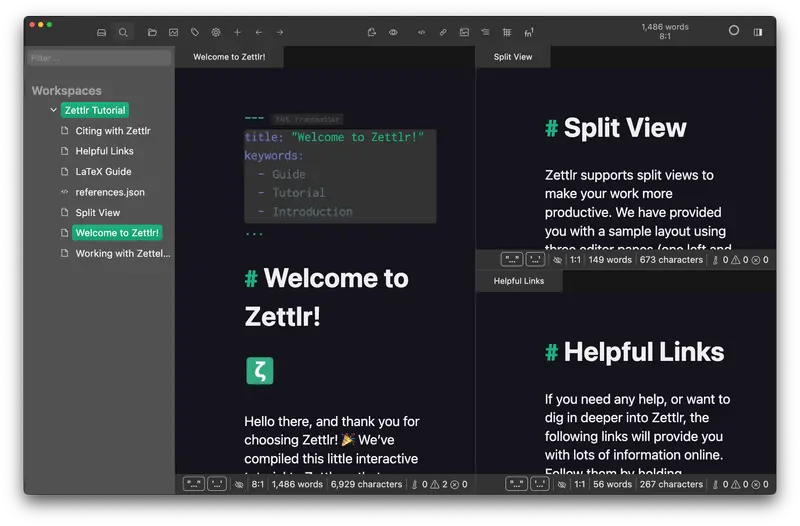Toggle eye-slash icon in Split View status bar
Viewport: 800px width, 526px height.
point(558,260)
